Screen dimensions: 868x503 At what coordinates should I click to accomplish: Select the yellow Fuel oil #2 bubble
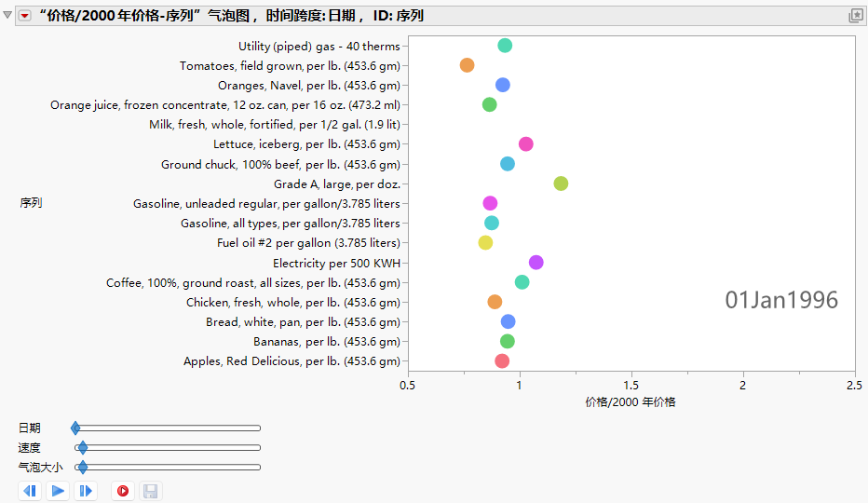coord(485,242)
